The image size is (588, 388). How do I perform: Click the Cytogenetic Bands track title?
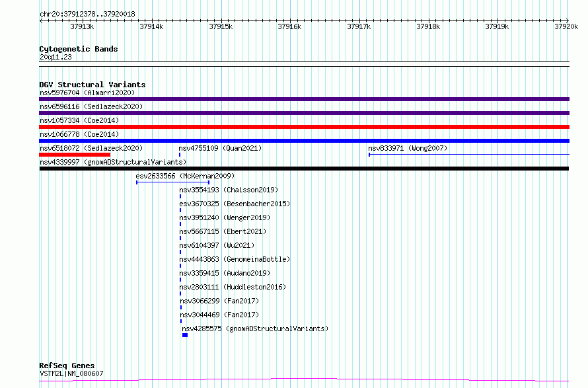[79, 49]
